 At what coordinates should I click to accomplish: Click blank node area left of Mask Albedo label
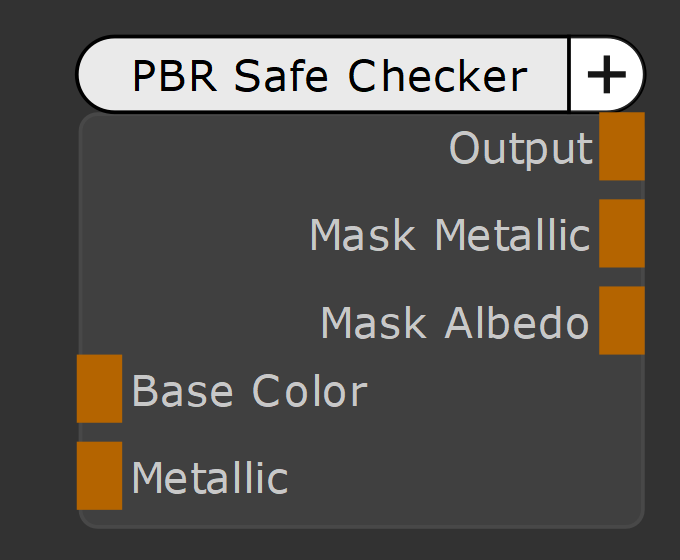[190, 323]
